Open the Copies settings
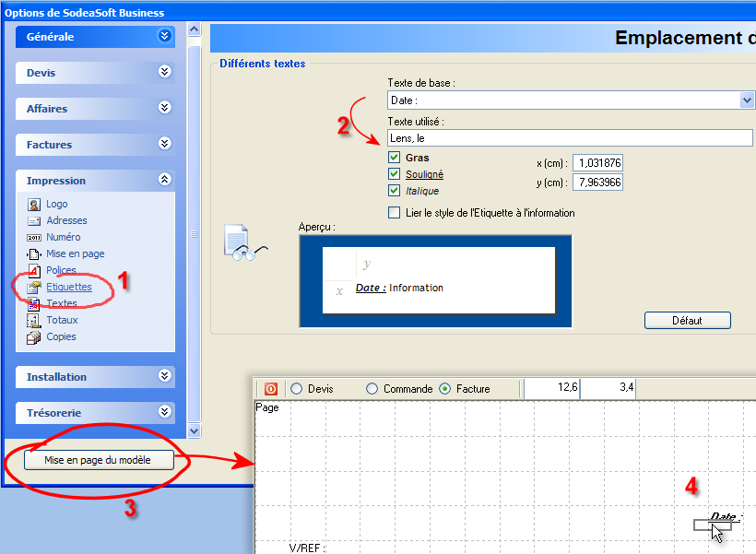This screenshot has width=756, height=554. pyautogui.click(x=61, y=336)
